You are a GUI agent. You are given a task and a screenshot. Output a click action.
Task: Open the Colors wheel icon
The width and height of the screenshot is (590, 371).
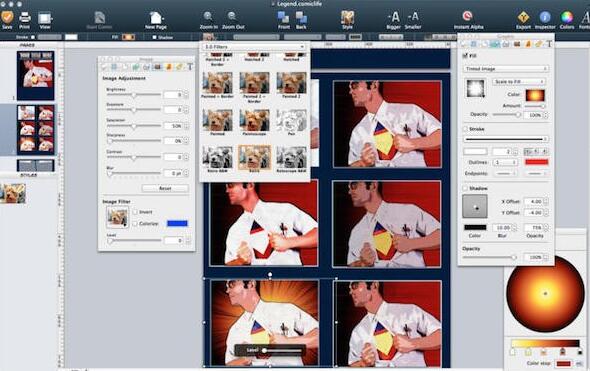coord(567,17)
